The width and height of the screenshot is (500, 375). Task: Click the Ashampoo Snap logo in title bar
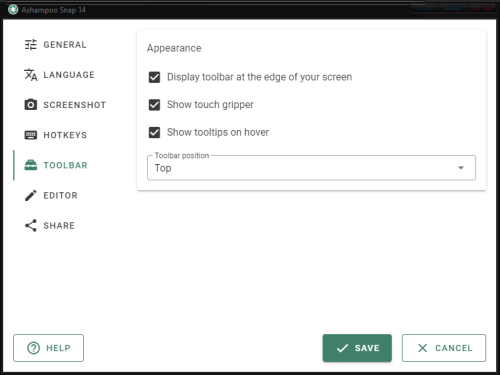pyautogui.click(x=13, y=10)
